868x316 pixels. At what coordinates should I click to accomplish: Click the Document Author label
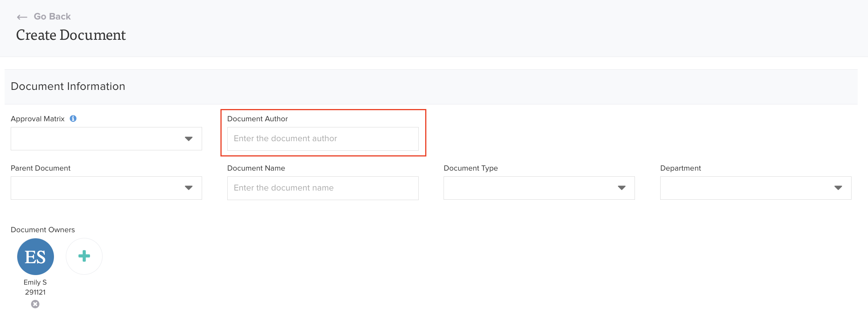(x=258, y=119)
